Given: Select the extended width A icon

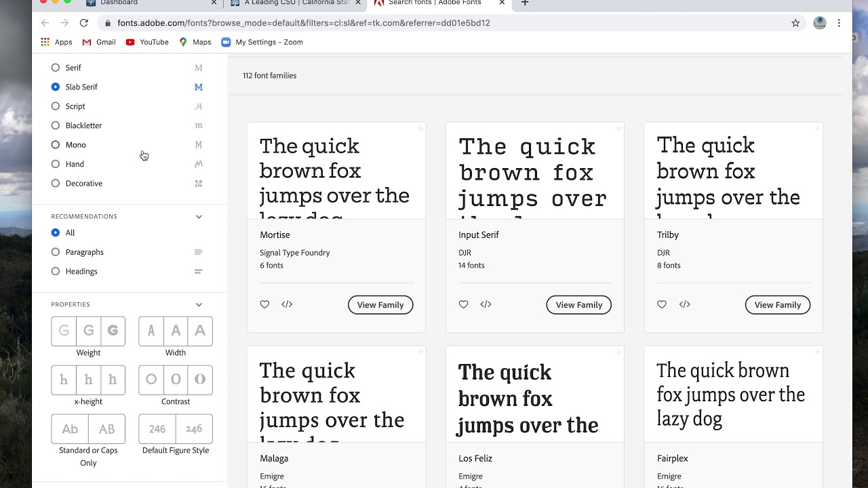Looking at the screenshot, I should tap(200, 331).
